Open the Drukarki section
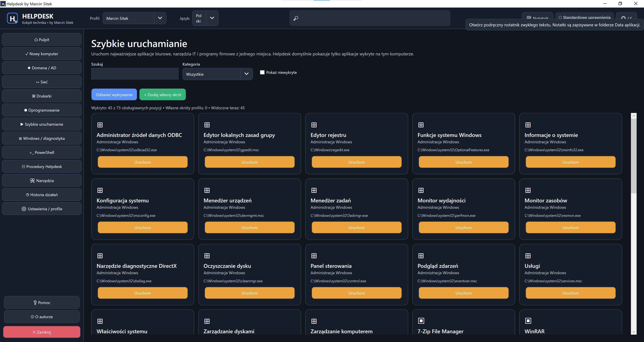The height and width of the screenshot is (342, 644). (42, 96)
